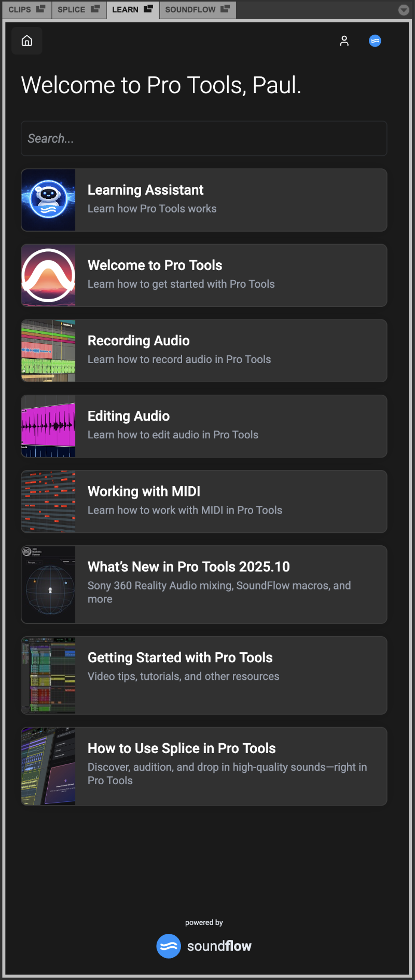The image size is (415, 980).
Task: Open Getting Started with Pro Tools title
Action: [x=180, y=657]
